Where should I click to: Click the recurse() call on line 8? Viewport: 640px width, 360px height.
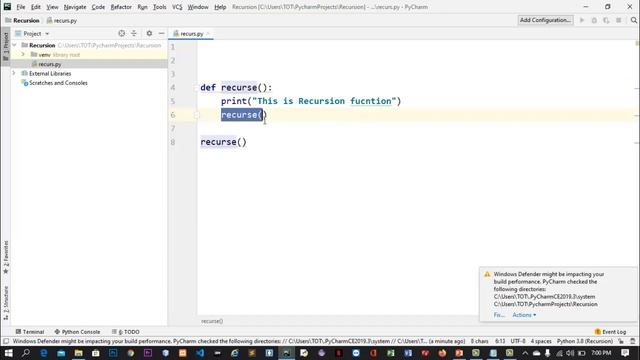(223, 142)
